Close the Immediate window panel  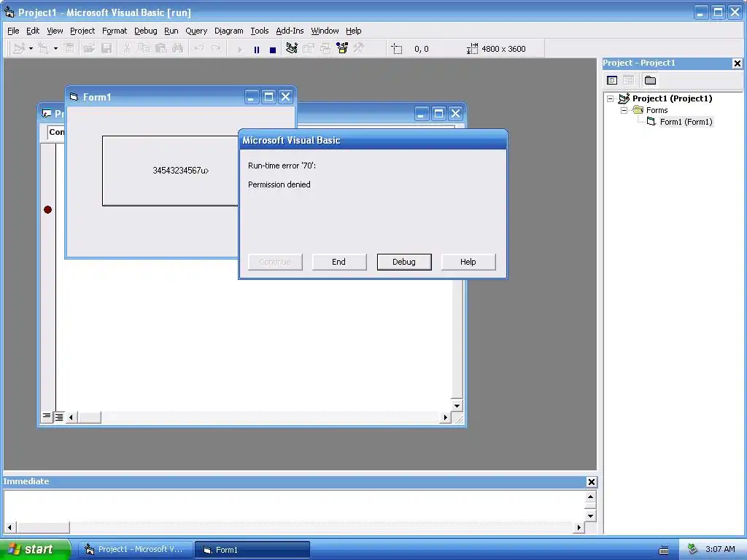[591, 482]
